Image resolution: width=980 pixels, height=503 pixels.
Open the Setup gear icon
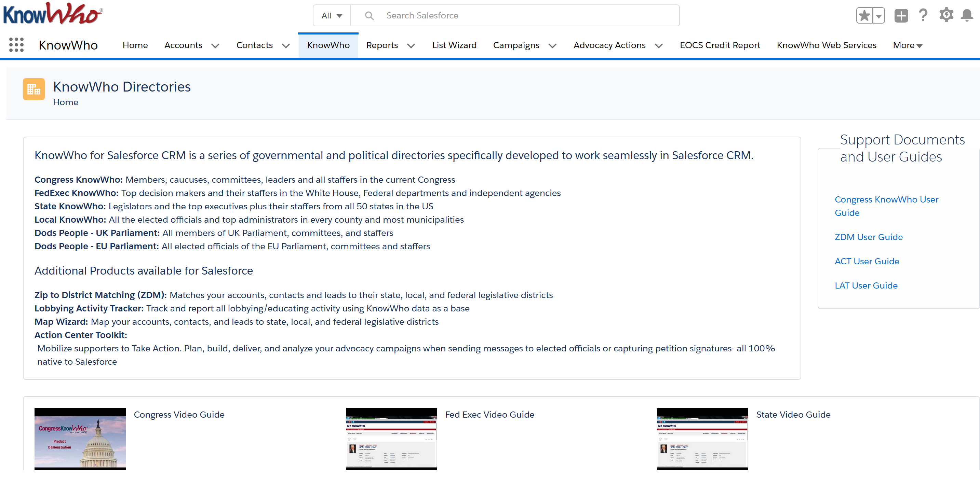[946, 15]
